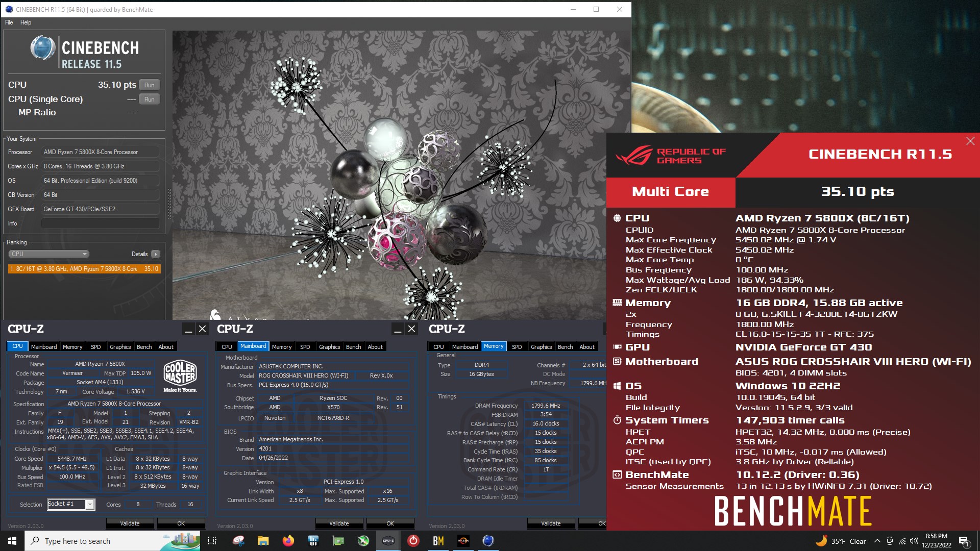Open Graphics tab in first CPU-Z window
This screenshot has width=980, height=551.
click(x=120, y=347)
